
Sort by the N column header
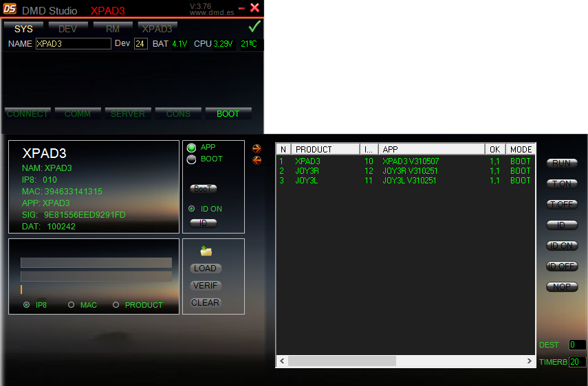click(x=283, y=149)
